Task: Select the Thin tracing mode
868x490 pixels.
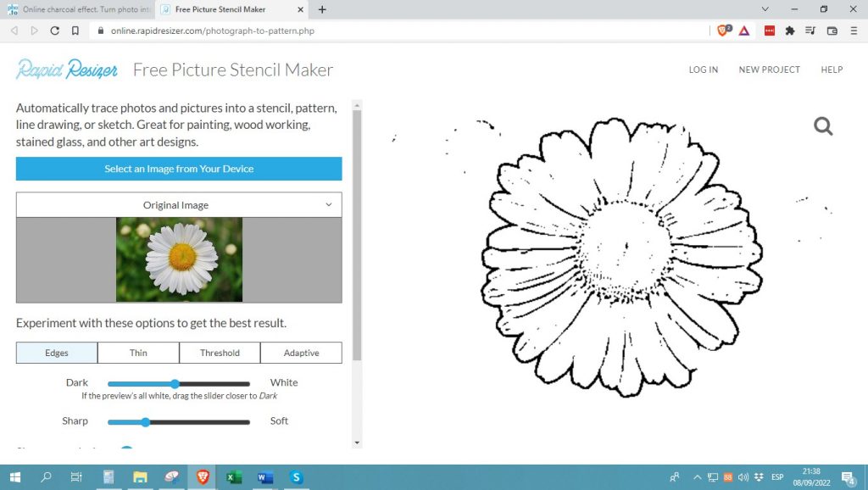Action: pos(138,352)
